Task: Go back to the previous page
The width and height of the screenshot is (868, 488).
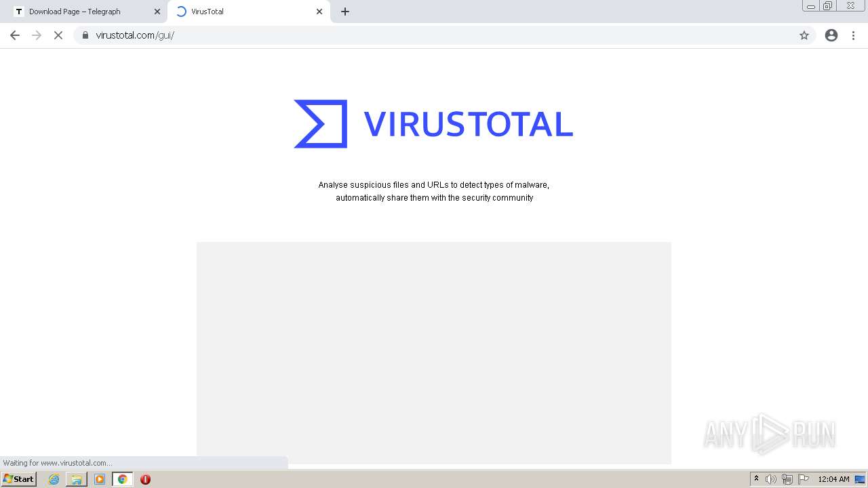Action: click(15, 35)
